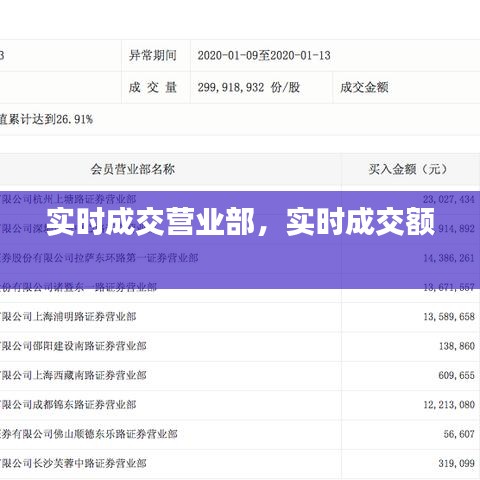The height and width of the screenshot is (480, 480).
Task: Click the buy amount 319,099
Action: [456, 463]
